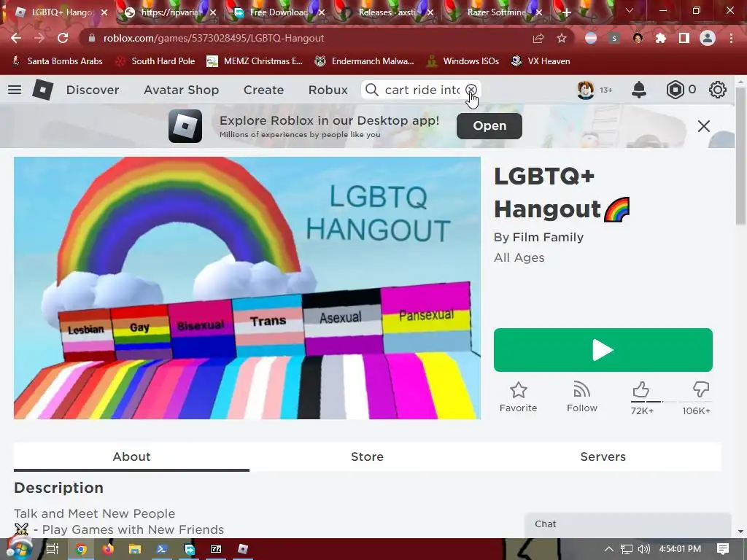
Task: Click the pink-blue flag extension icon
Action: coord(591,38)
